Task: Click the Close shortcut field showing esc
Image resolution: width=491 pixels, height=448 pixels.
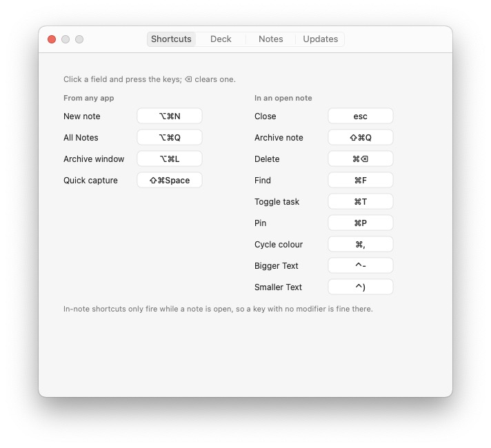Action: point(361,116)
